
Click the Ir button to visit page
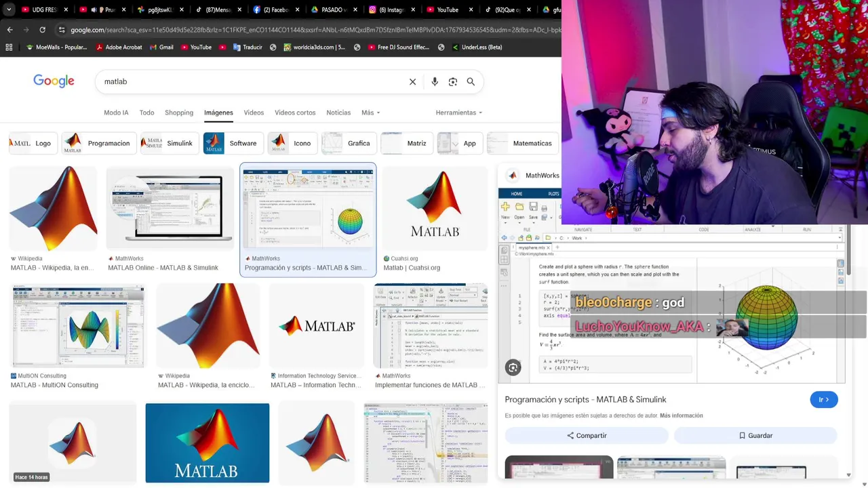pyautogui.click(x=824, y=400)
